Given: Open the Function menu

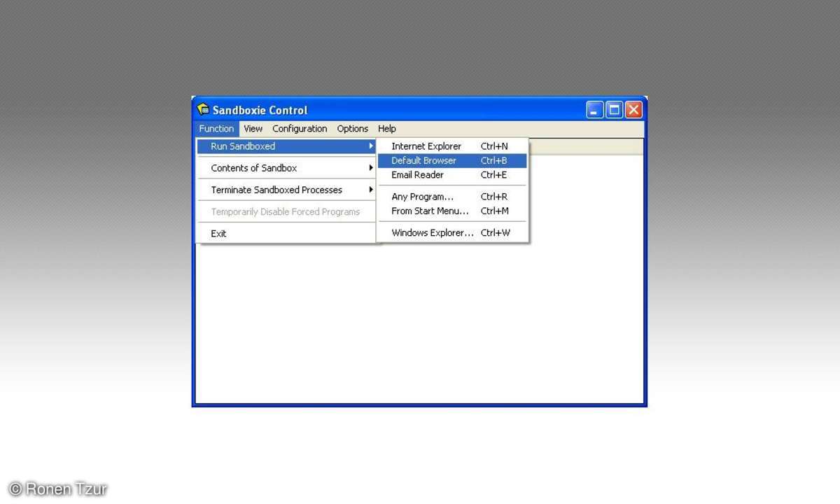Looking at the screenshot, I should coord(216,129).
